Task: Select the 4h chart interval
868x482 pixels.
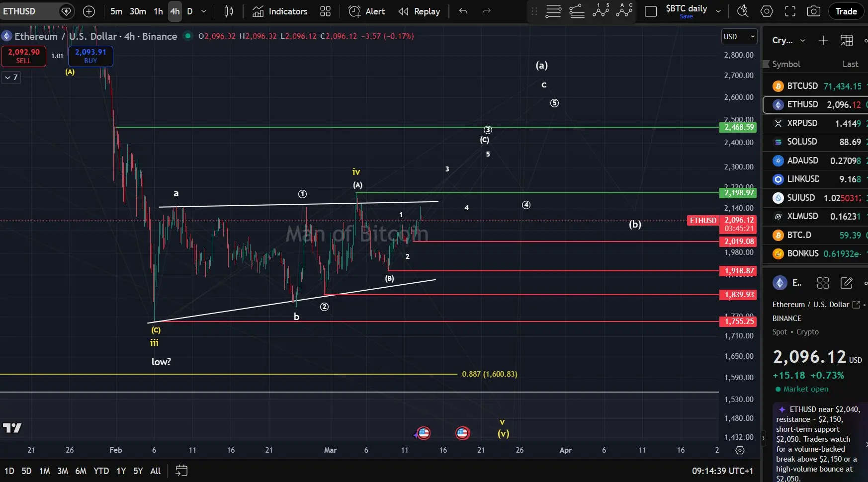Action: 175,11
